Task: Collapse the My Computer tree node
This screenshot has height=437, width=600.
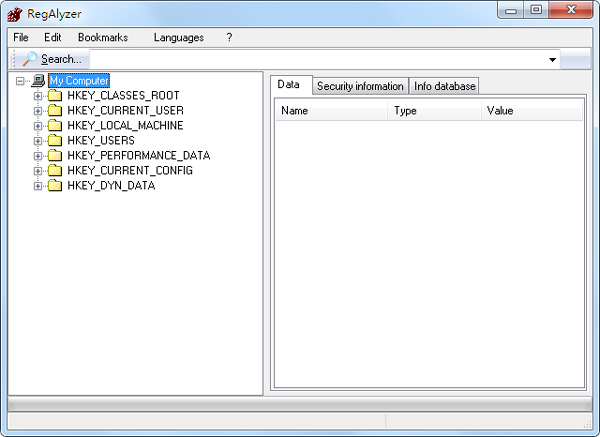Action: click(x=20, y=81)
